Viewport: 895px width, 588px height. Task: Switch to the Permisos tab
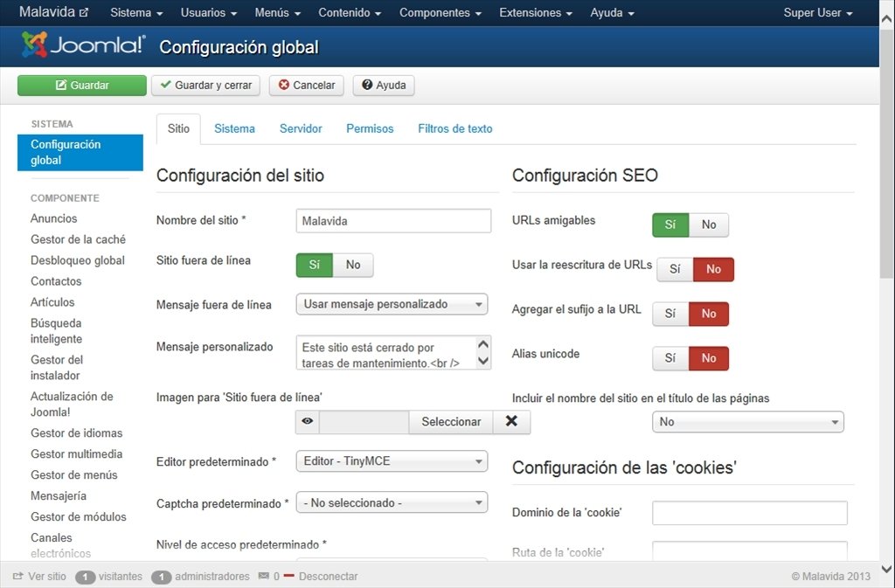(370, 128)
